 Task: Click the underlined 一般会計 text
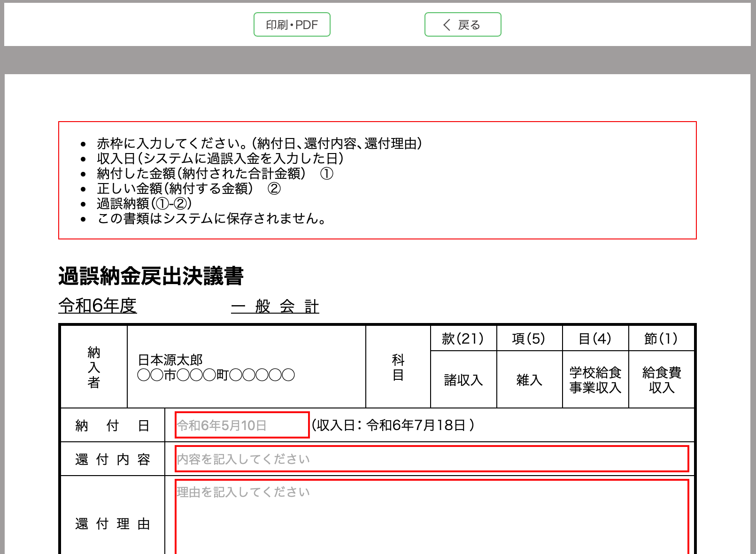point(275,307)
